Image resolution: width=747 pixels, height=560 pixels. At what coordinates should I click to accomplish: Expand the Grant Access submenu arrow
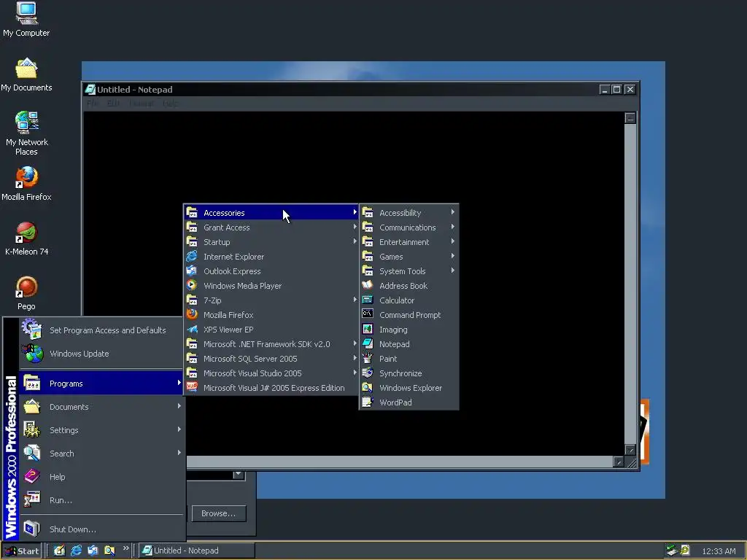[x=355, y=227]
